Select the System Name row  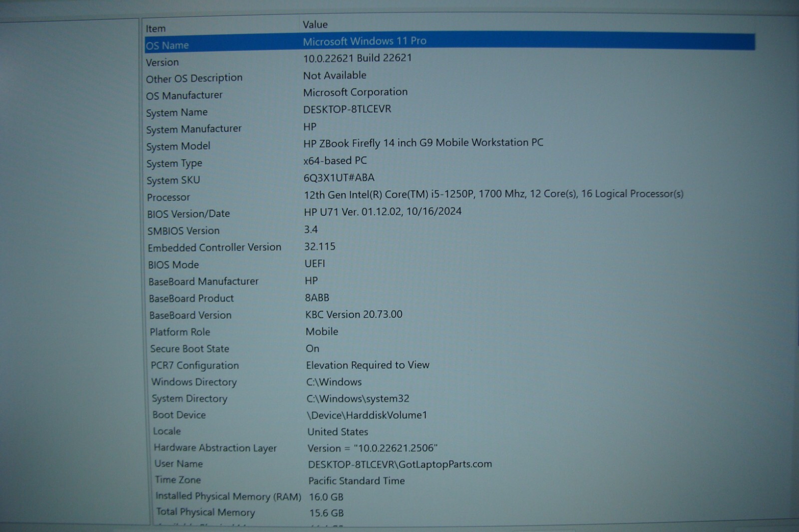click(x=177, y=113)
